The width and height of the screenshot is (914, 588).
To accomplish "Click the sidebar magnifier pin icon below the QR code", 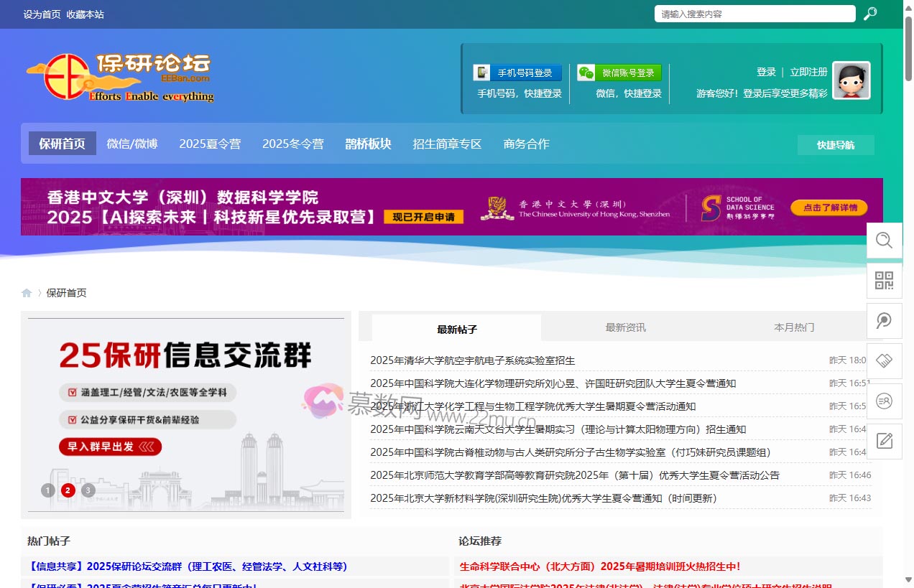I will tap(885, 321).
